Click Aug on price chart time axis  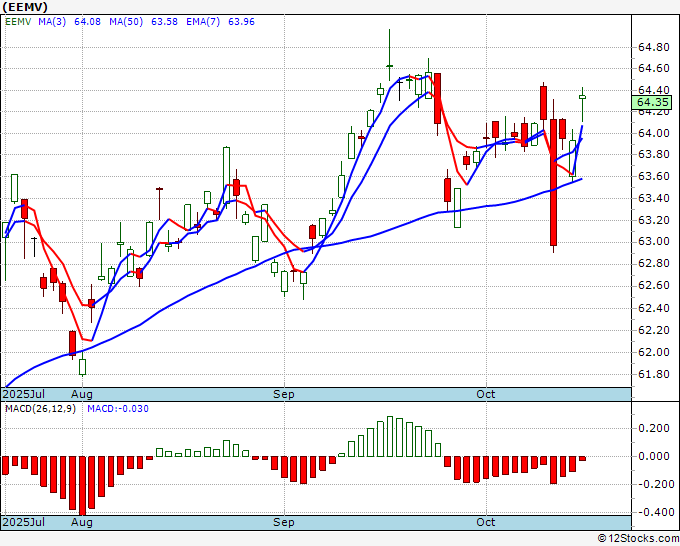[x=82, y=394]
